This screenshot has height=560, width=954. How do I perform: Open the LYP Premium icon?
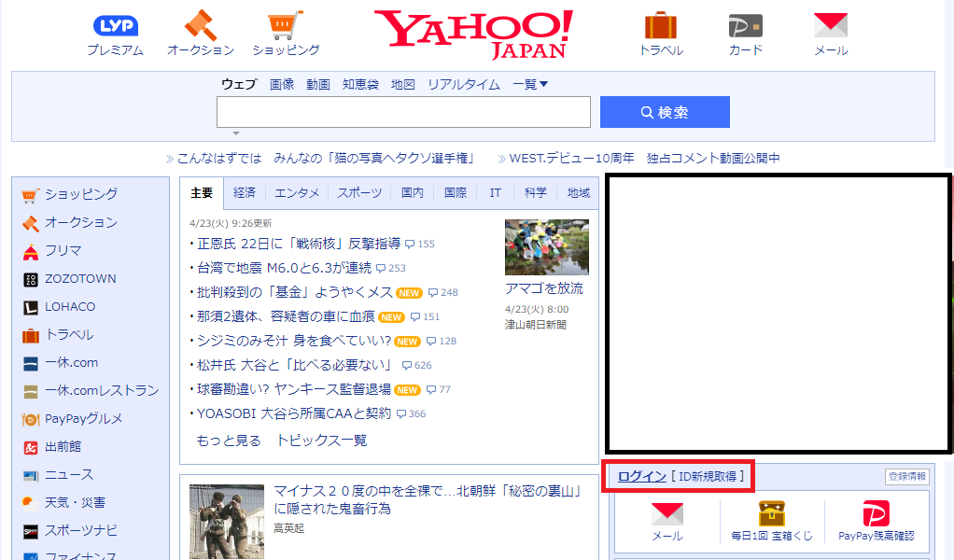coord(116,25)
